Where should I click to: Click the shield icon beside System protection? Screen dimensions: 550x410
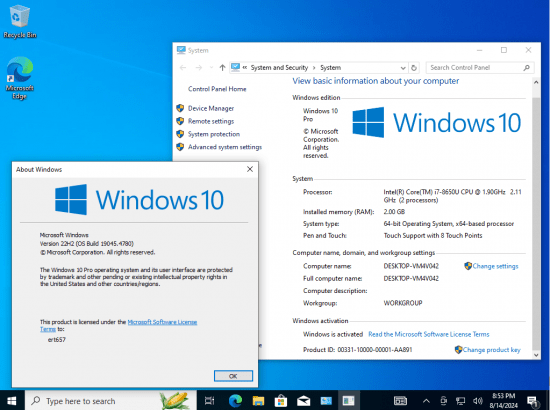click(x=180, y=134)
